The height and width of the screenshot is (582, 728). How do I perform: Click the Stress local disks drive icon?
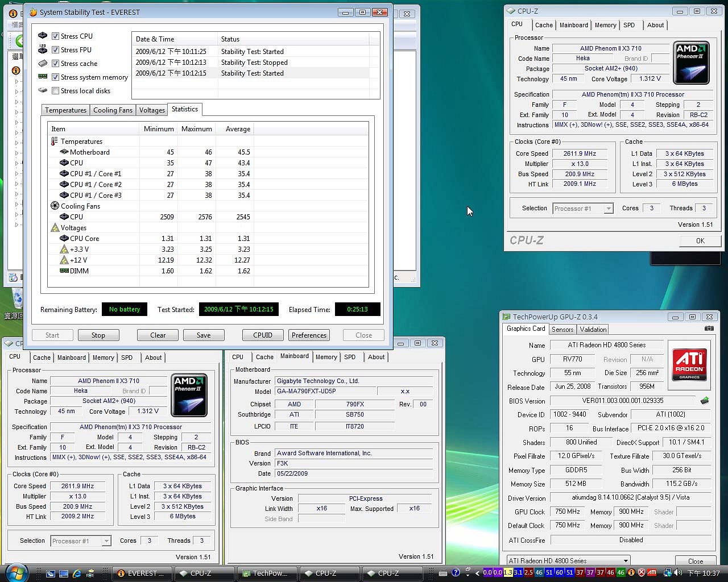pos(43,90)
